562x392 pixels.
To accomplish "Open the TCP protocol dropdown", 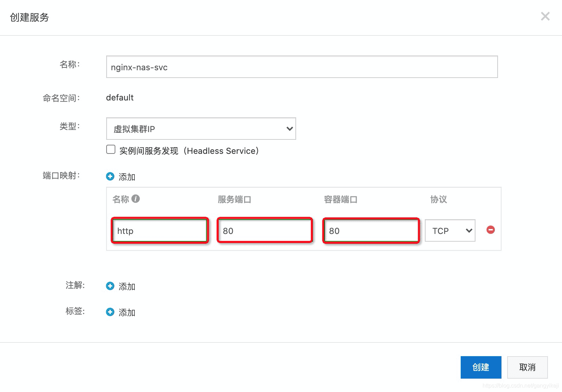I will click(x=450, y=230).
